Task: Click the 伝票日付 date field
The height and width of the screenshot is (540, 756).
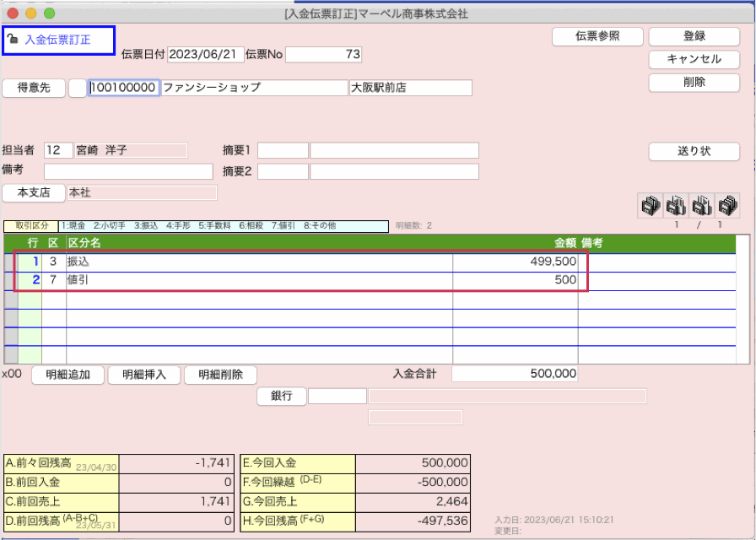Action: pos(205,54)
